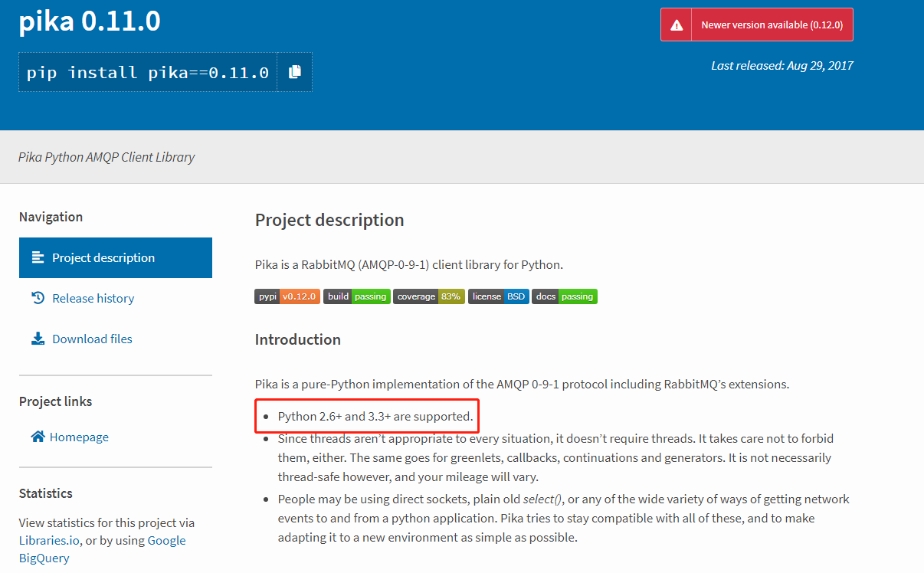Screen dimensions: 924x573
Task: Click the pika 0.11.0 title heading
Action: [90, 21]
